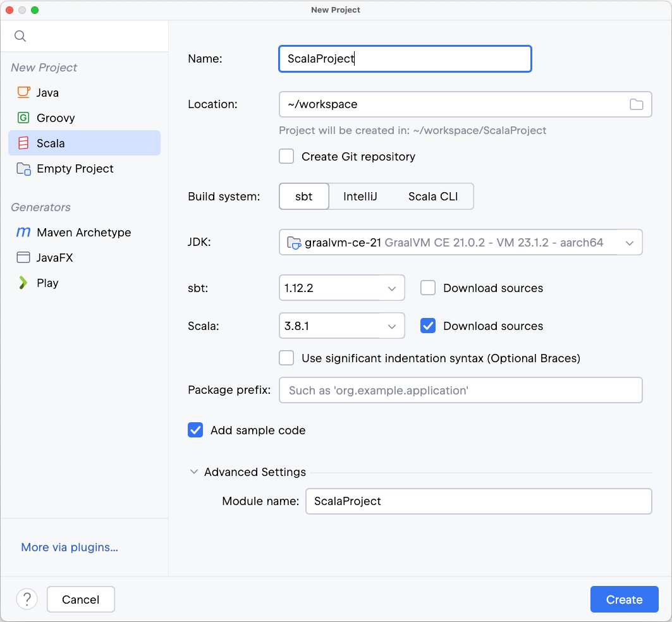Screen dimensions: 672x622
Task: Open More via plugins link
Action: tap(69, 547)
